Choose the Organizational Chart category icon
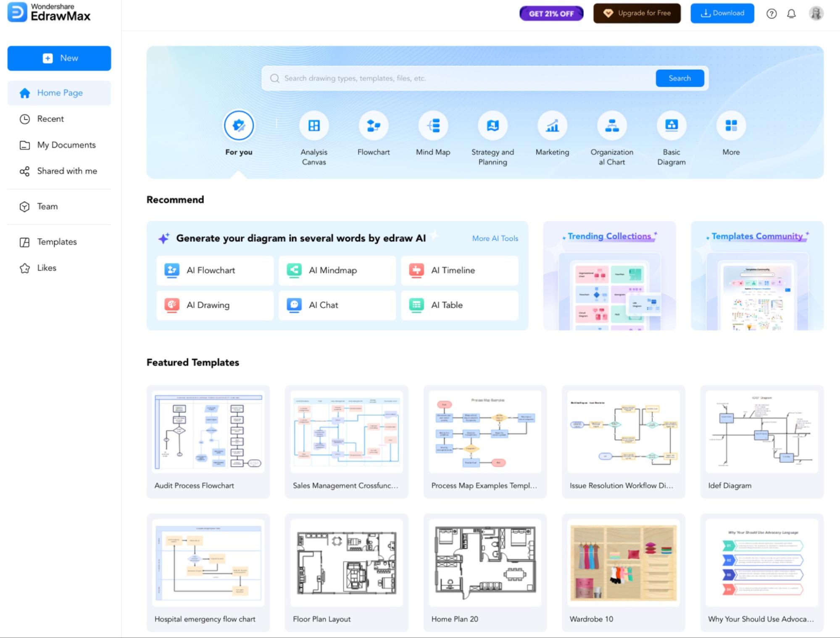840x638 pixels. pos(611,125)
